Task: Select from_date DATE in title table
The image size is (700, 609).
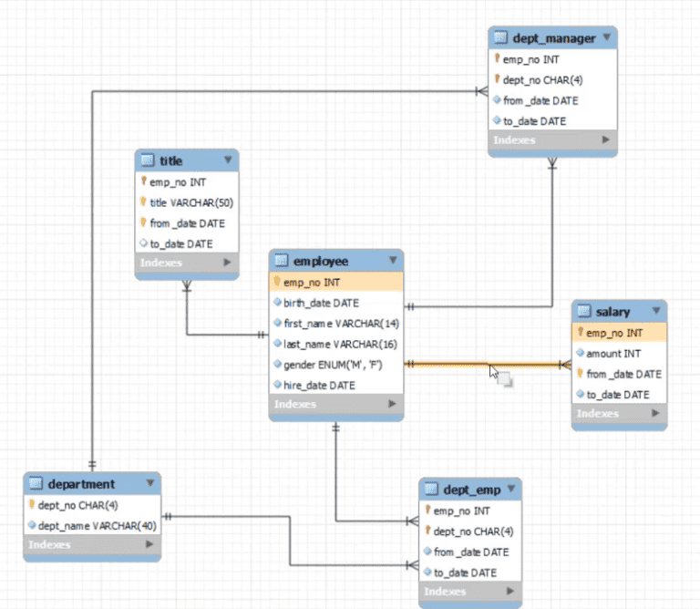Action: 187,223
